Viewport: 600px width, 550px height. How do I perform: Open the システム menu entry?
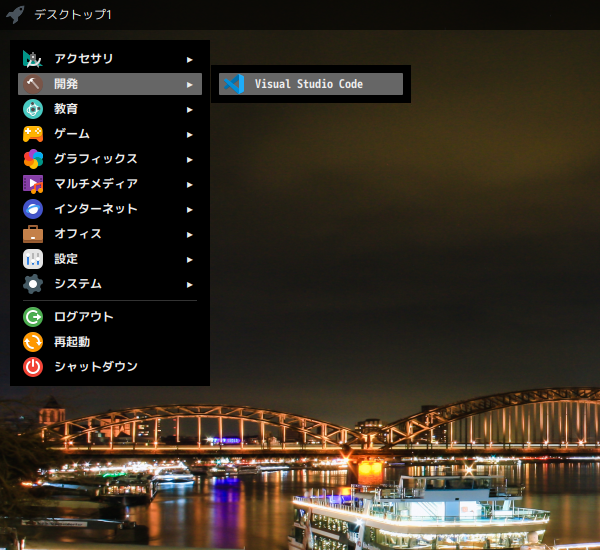point(110,284)
